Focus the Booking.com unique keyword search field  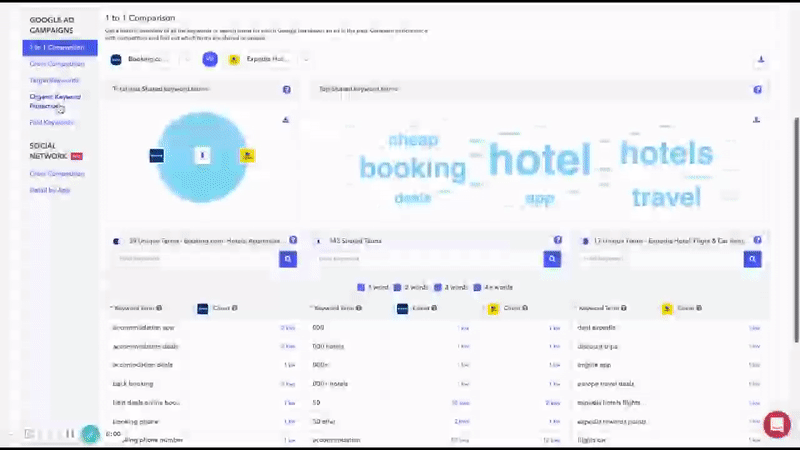click(195, 259)
